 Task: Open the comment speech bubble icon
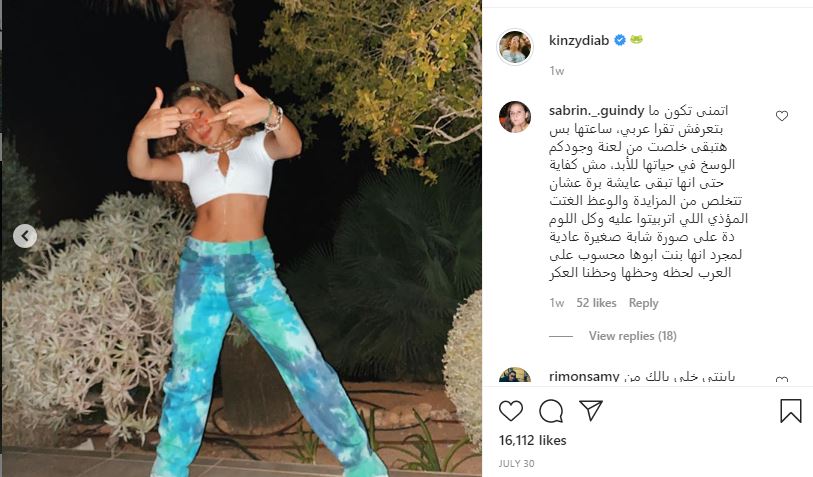click(x=551, y=411)
